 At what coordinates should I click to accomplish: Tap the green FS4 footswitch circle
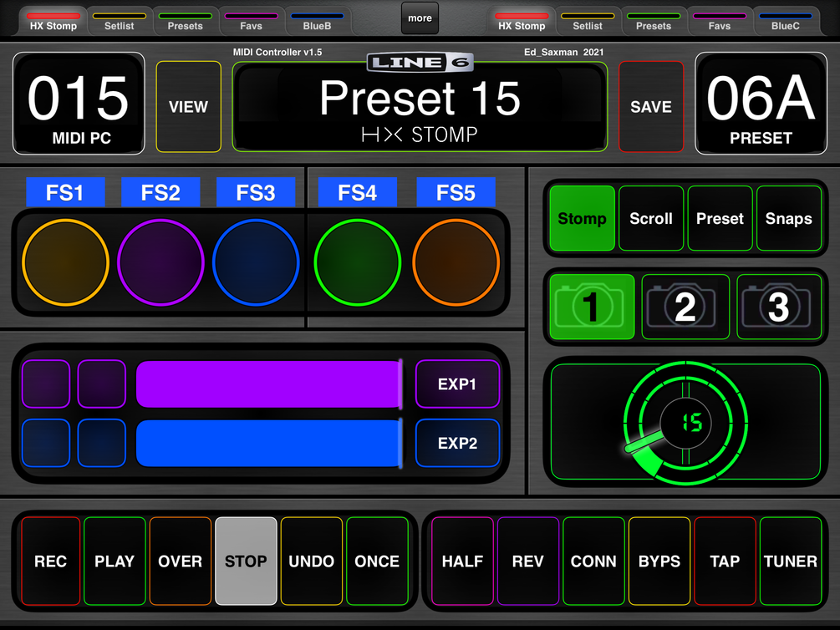tap(358, 262)
